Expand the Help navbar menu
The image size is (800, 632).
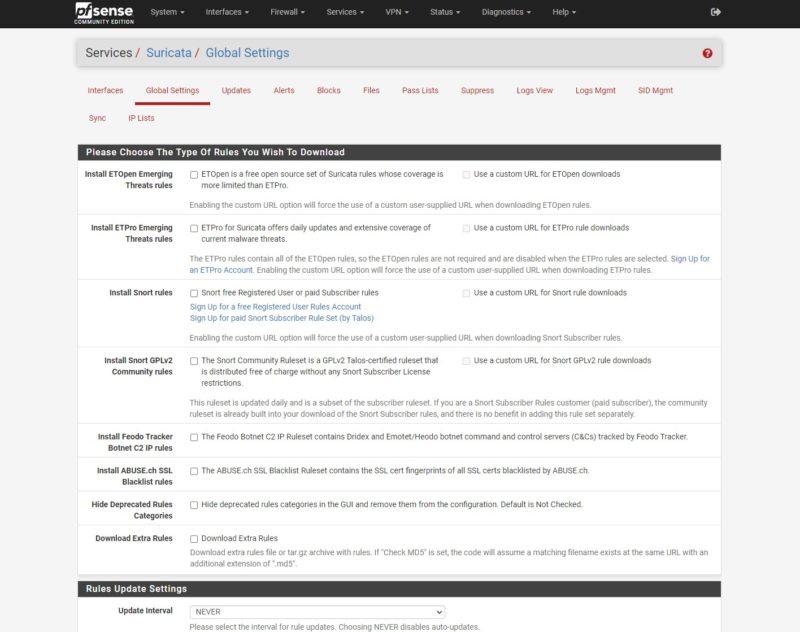click(x=564, y=12)
